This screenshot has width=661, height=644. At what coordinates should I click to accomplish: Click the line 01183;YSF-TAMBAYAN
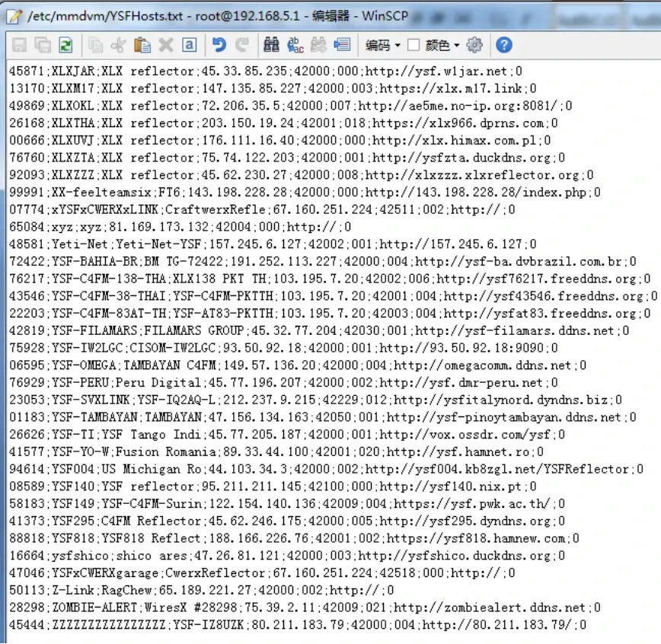[322, 417]
